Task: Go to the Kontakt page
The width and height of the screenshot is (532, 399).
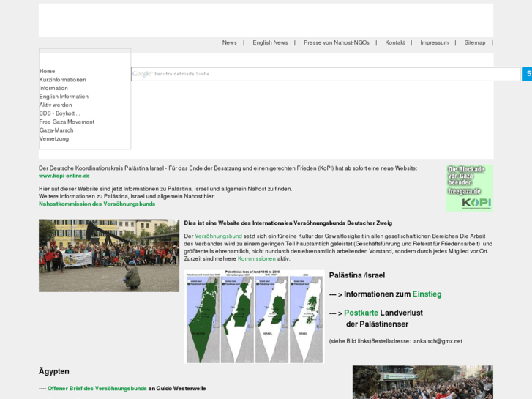Action: (x=394, y=42)
